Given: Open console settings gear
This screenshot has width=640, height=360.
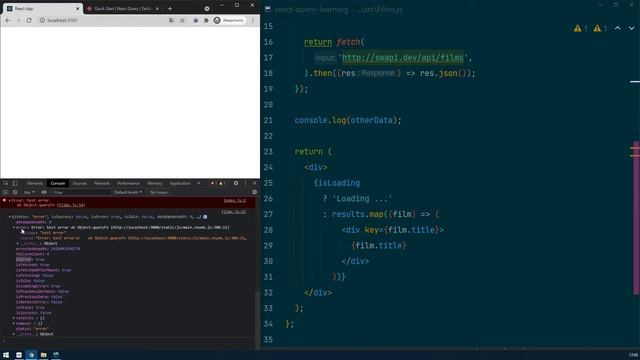Looking at the screenshot, I should tap(254, 192).
